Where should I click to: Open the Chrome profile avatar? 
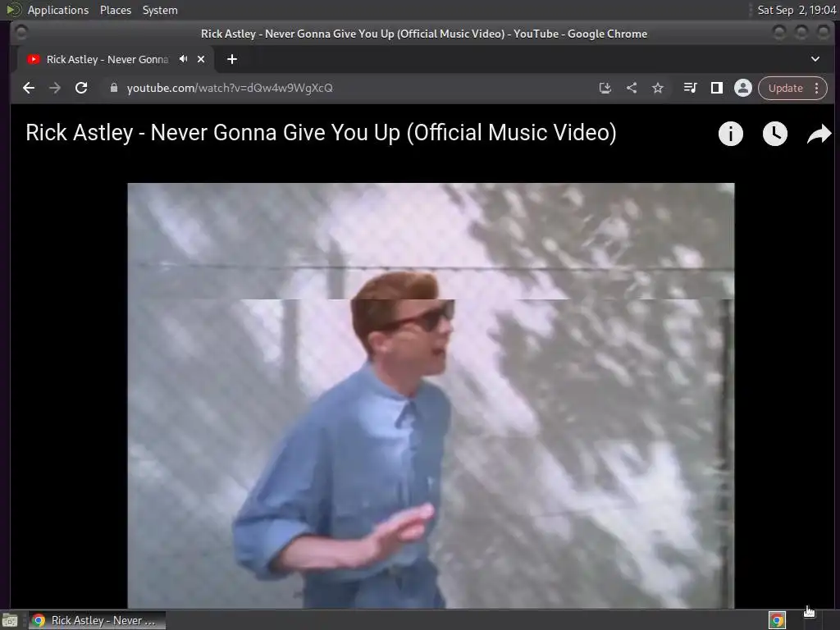coord(743,88)
